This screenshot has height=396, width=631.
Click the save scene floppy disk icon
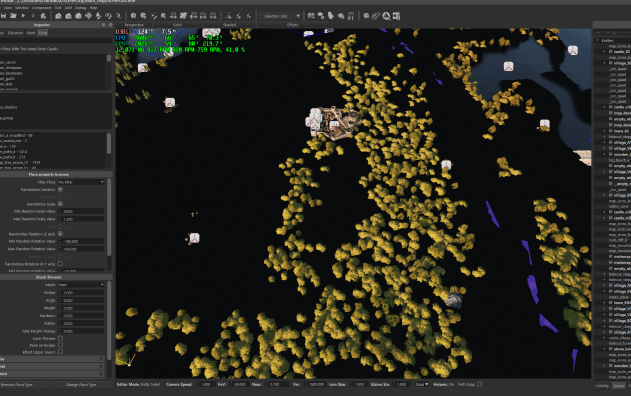4,16
